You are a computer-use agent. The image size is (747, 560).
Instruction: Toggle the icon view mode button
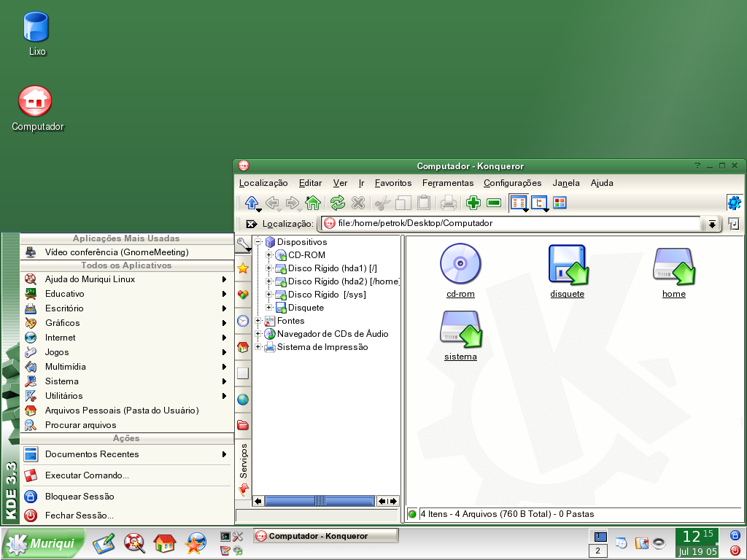[519, 203]
